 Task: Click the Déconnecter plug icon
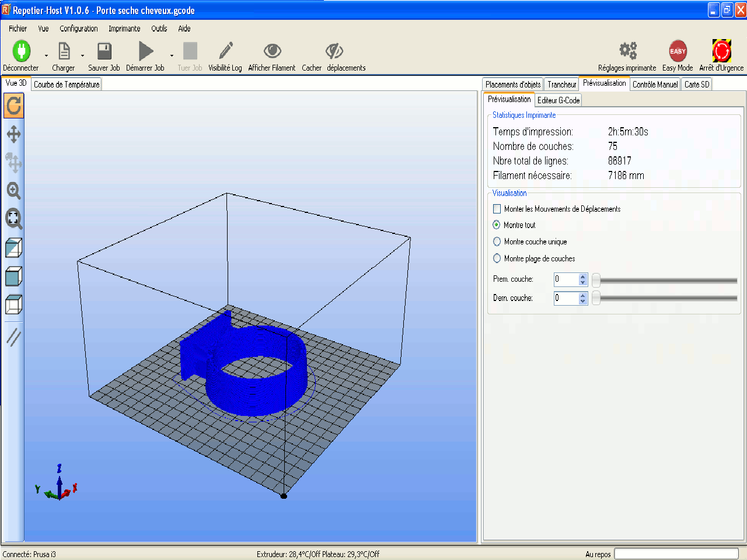tap(21, 51)
